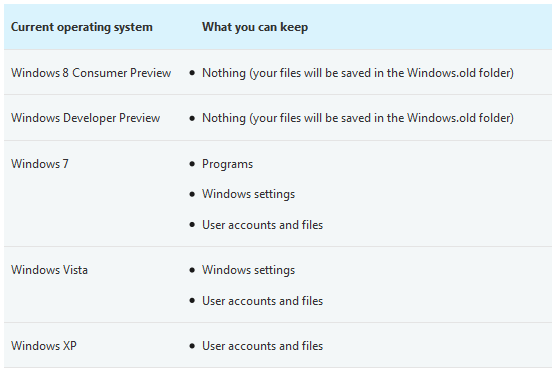Click 'Windows settings' in the Windows 7 row
Viewport: 552px width, 371px height.
(249, 194)
